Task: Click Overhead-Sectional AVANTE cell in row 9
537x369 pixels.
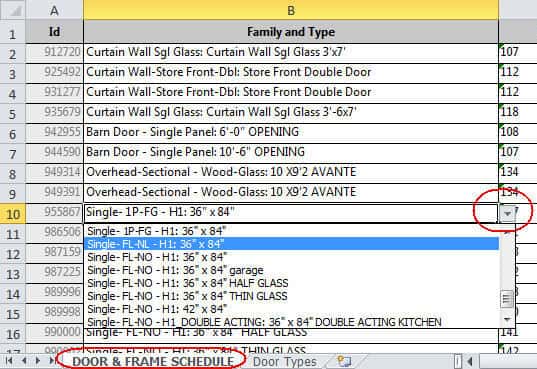Action: (x=291, y=192)
